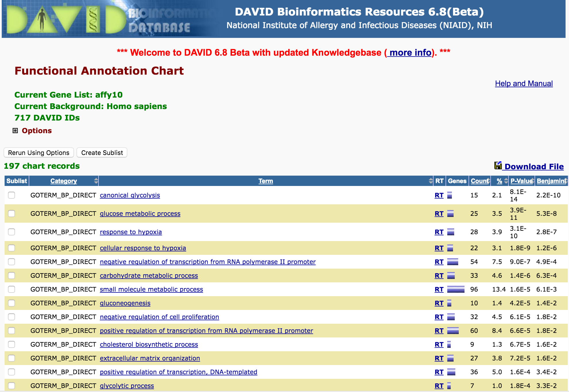Check the sublist box for response to hypoxia
The height and width of the screenshot is (392, 569).
point(11,232)
